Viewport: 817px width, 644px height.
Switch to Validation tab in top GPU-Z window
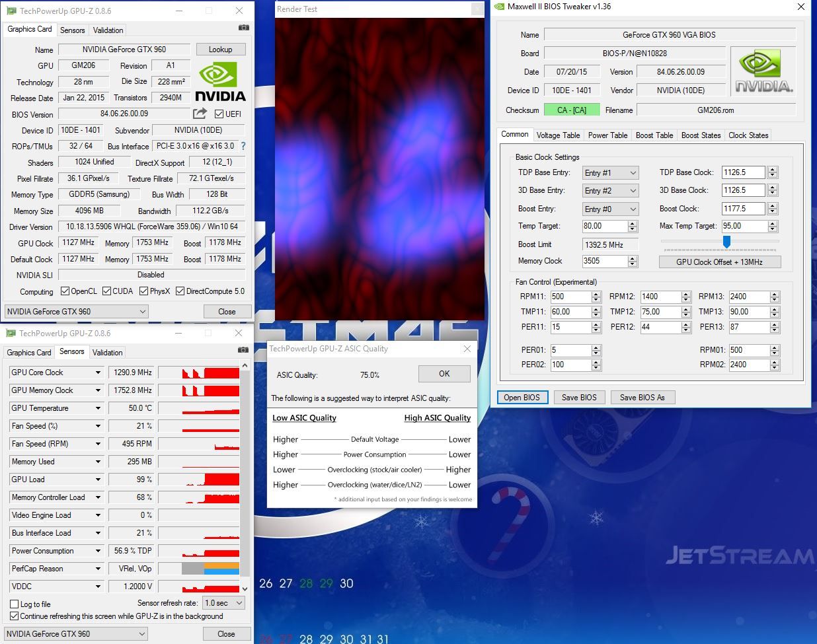pyautogui.click(x=108, y=30)
